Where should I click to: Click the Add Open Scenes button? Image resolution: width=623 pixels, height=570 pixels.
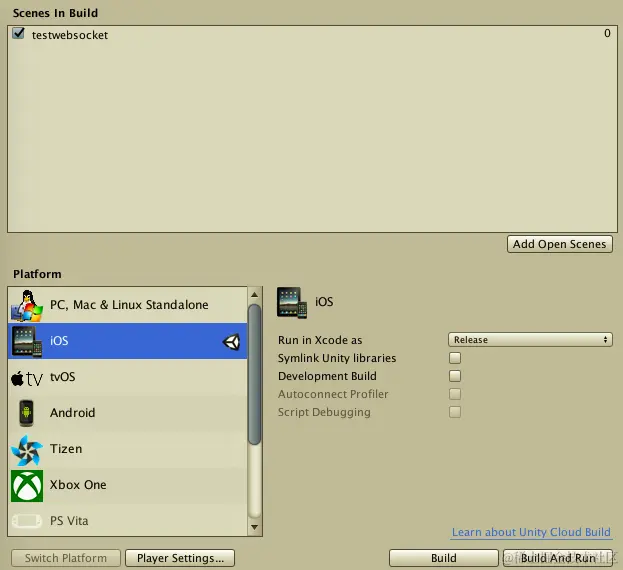coord(559,244)
